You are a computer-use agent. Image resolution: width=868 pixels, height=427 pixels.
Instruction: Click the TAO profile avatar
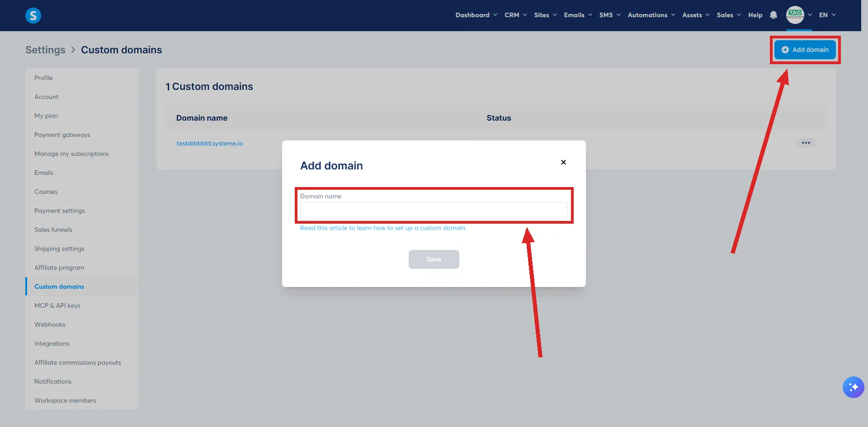click(795, 15)
